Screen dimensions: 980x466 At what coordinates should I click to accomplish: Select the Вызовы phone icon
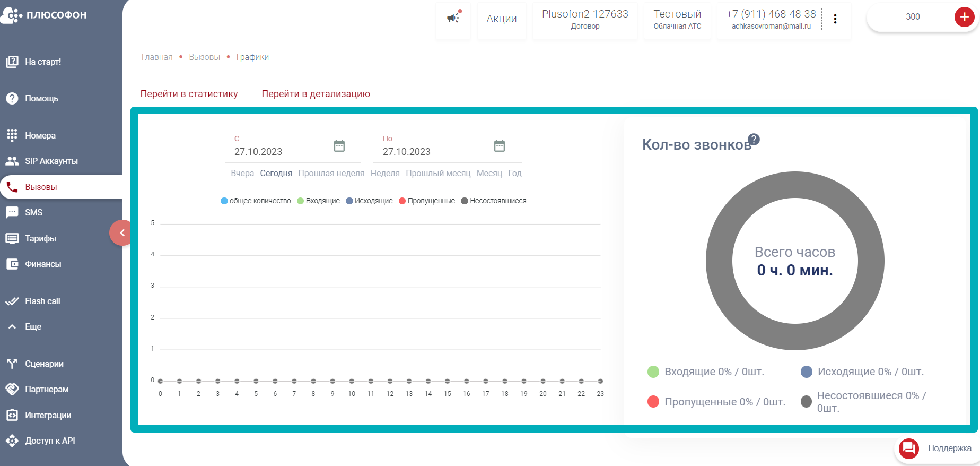[12, 187]
